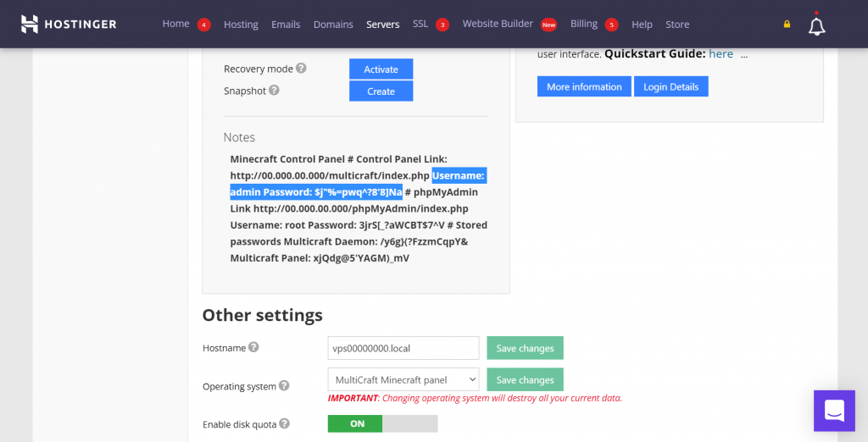Open the notifications bell

pyautogui.click(x=816, y=25)
